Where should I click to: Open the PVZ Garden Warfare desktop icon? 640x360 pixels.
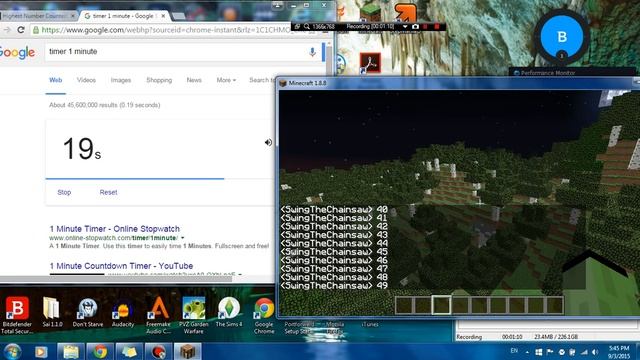193,315
